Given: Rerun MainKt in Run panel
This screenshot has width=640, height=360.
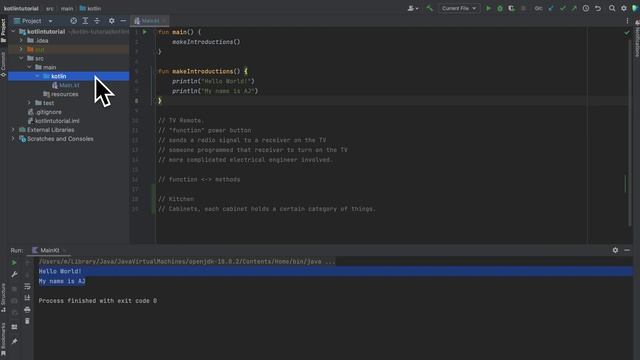Looking at the screenshot, I should click(x=14, y=263).
